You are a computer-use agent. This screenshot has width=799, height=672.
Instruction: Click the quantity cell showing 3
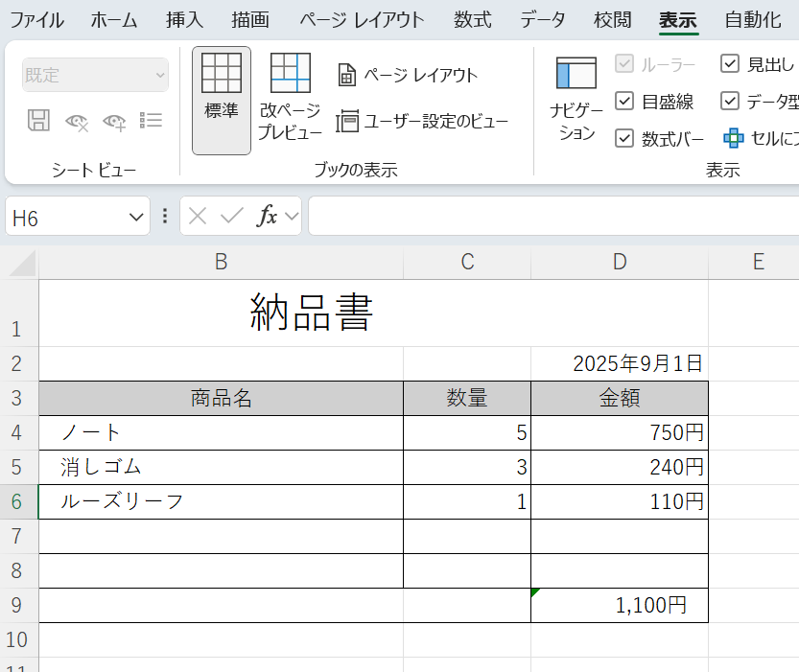coord(467,468)
